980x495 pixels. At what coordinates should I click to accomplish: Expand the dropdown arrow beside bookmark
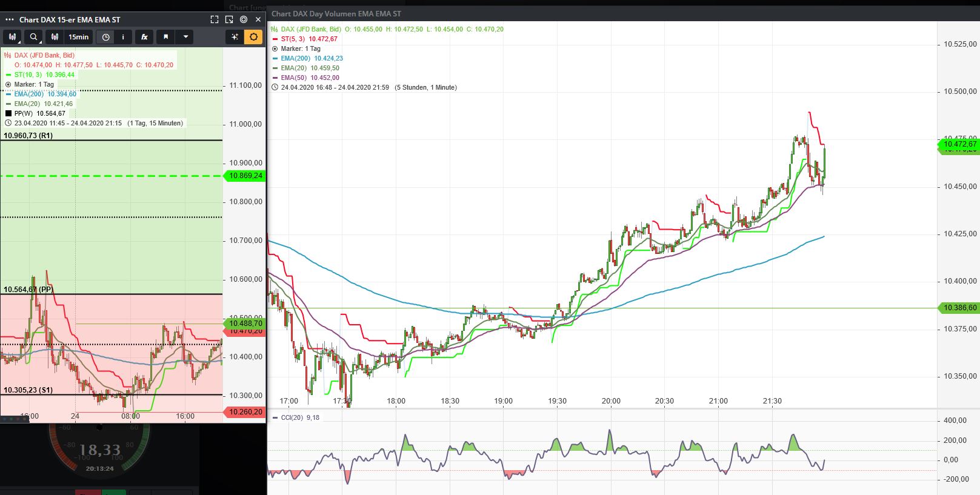point(185,37)
